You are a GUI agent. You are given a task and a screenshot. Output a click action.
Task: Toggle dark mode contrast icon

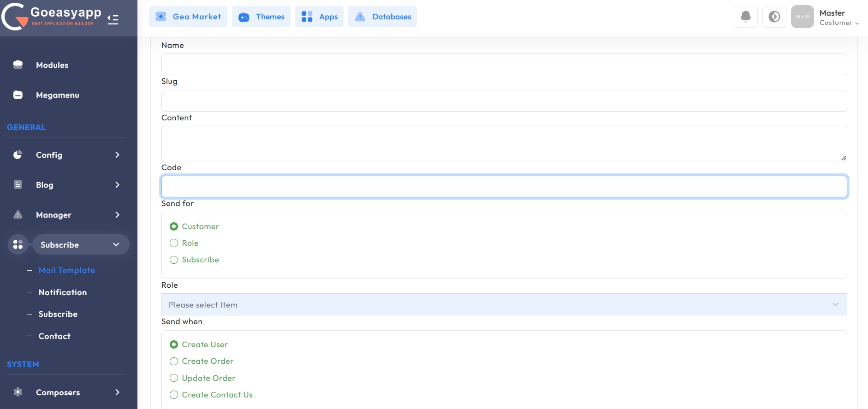pos(774,17)
